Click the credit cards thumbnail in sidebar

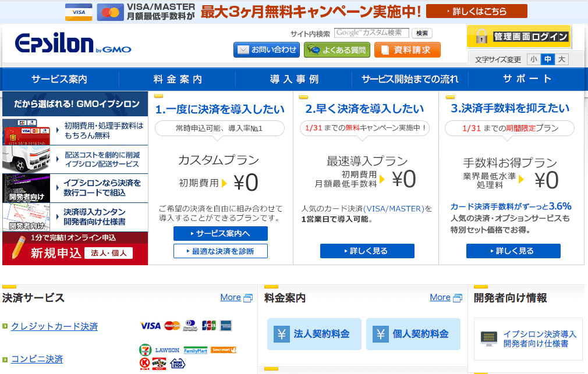[26, 131]
